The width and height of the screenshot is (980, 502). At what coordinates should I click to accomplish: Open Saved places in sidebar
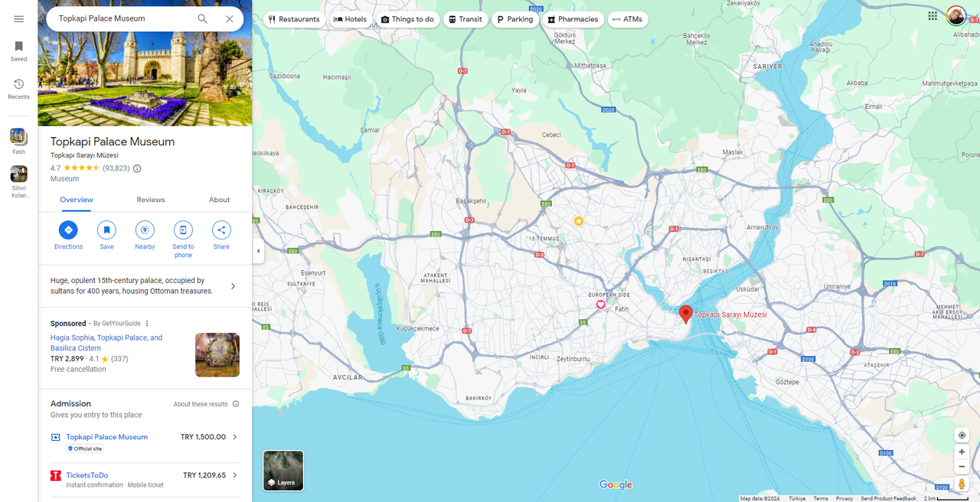pyautogui.click(x=18, y=51)
